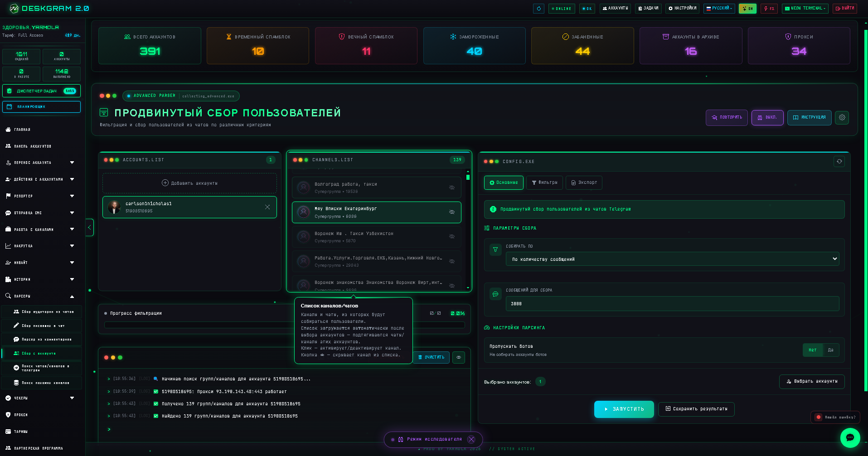Remove account carlson1nicholas1 with the X icon
Image resolution: width=868 pixels, height=456 pixels.
(267, 207)
